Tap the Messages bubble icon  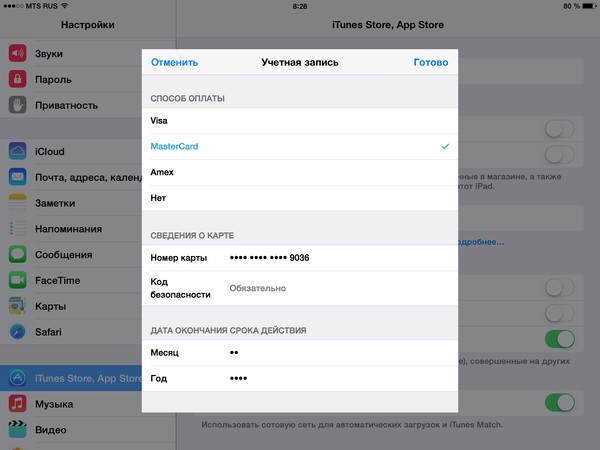pos(18,254)
